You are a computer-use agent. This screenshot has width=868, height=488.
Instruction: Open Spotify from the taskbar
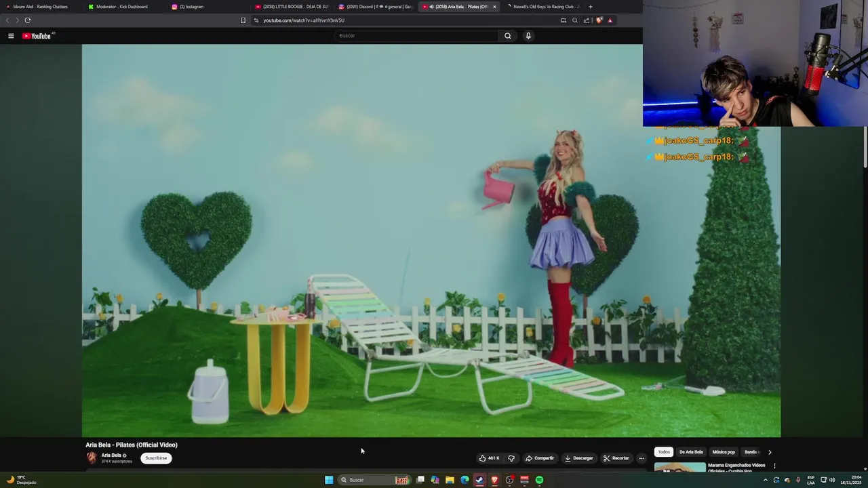[539, 480]
